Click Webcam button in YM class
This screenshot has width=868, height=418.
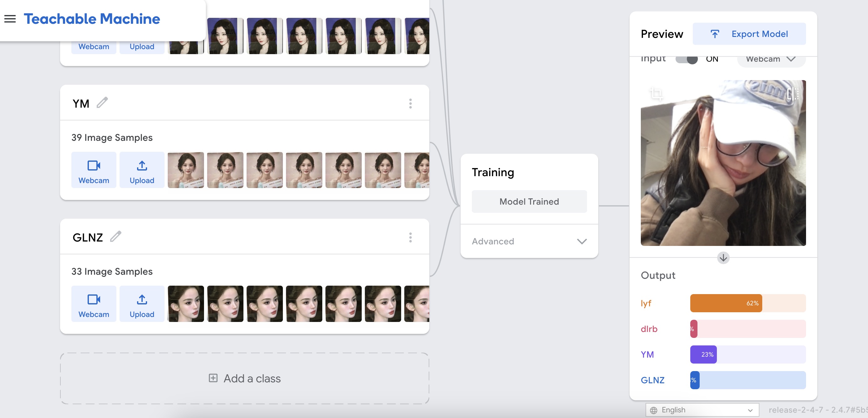94,170
